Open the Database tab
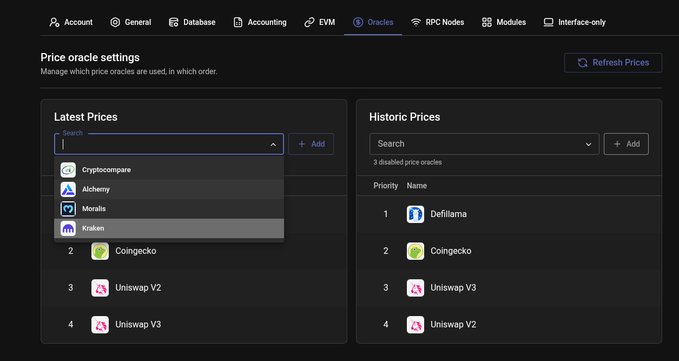Image resolution: width=679 pixels, height=361 pixels. (192, 22)
